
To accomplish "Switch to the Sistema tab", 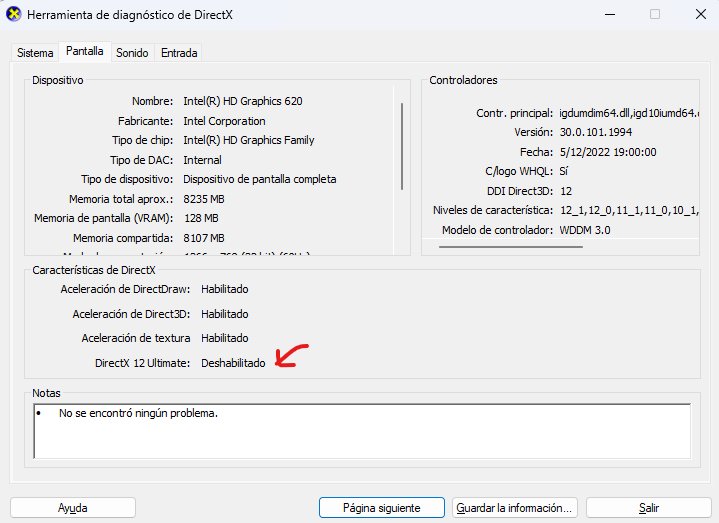I will click(x=35, y=53).
